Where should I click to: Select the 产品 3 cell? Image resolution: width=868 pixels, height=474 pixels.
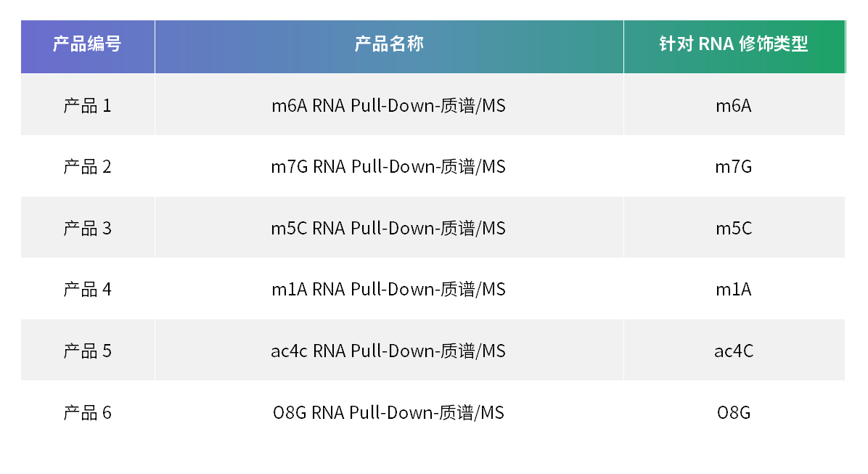(x=87, y=229)
